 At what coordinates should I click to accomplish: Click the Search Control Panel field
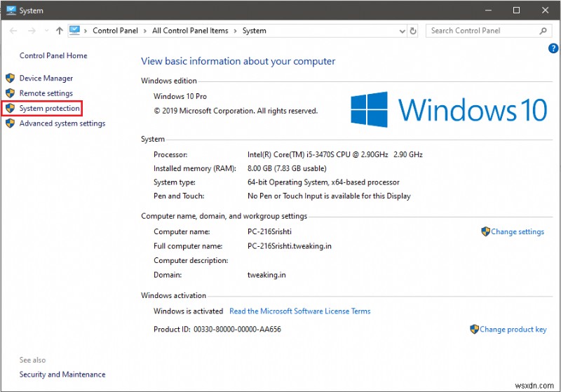tap(482, 31)
